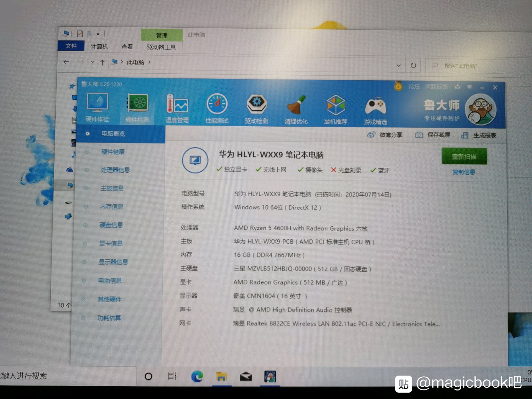The image size is (532, 399).
Task: Click the computer monitor icon beside model name
Action: coord(195,160)
